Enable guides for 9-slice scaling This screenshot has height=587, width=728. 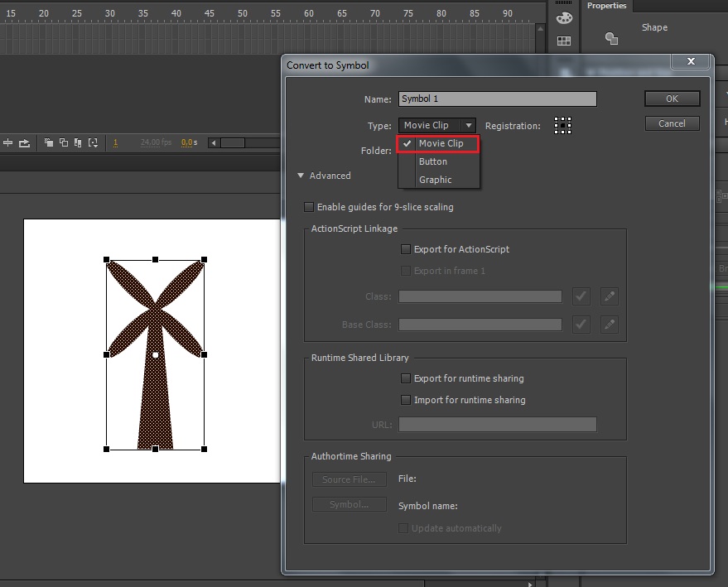tap(309, 207)
